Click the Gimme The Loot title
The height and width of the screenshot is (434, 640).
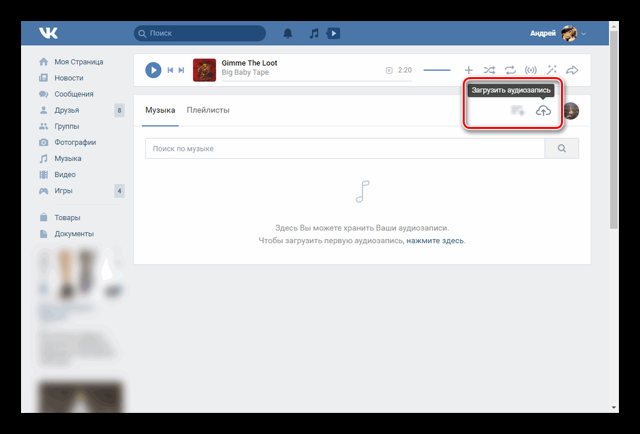(249, 63)
